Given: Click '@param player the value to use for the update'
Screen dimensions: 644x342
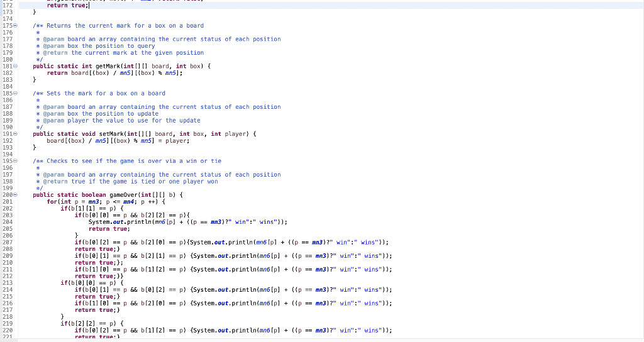Looking at the screenshot, I should point(121,120).
